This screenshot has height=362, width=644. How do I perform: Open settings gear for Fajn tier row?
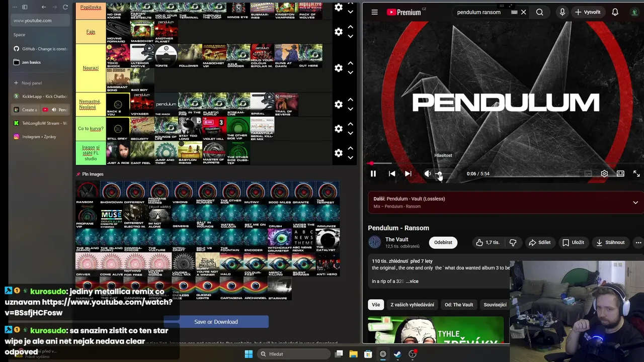pos(339,32)
